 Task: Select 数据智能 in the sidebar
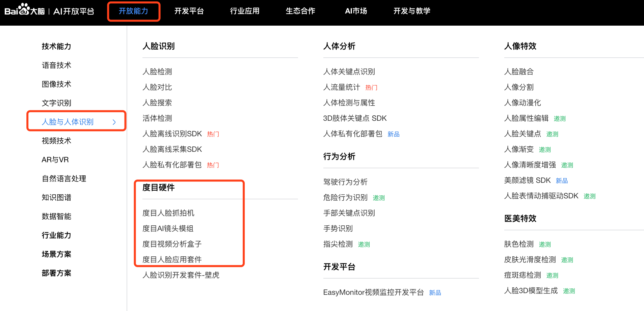click(x=56, y=216)
